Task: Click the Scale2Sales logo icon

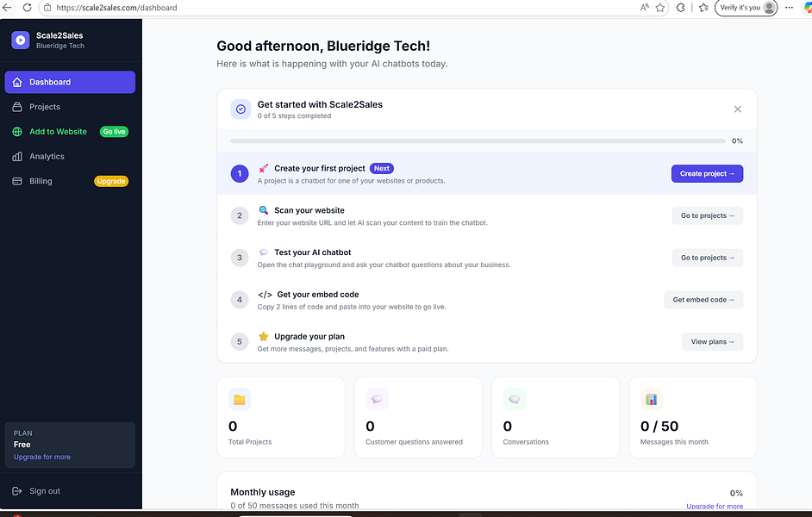Action: click(20, 40)
